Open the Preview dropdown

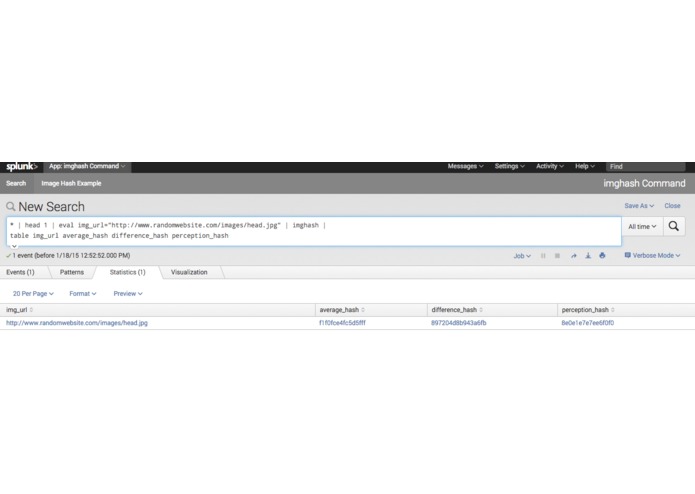tap(128, 294)
